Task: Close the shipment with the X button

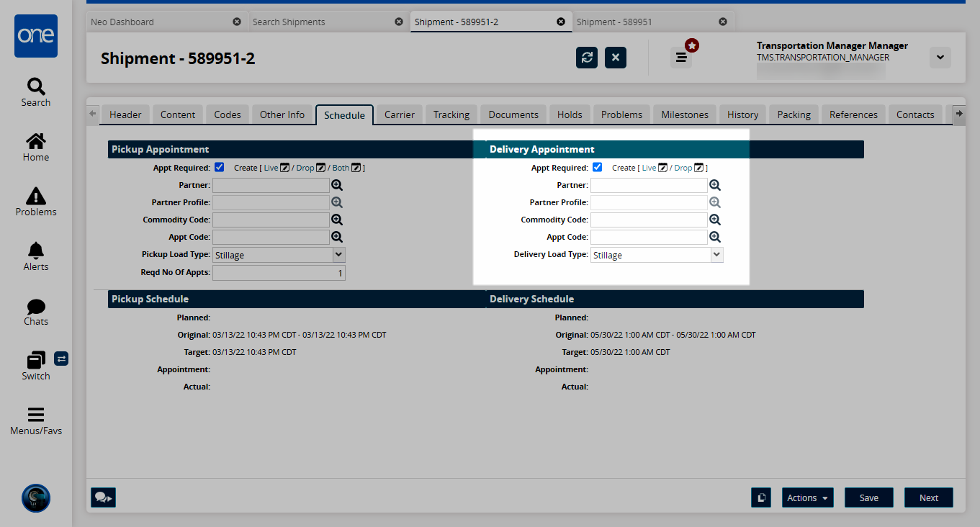Action: [616, 58]
